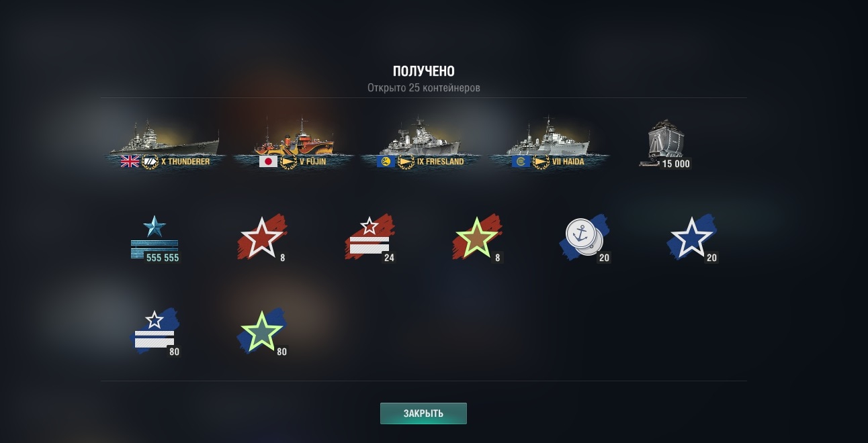
Task: Click the British flag beside Thunderer
Action: tap(130, 162)
